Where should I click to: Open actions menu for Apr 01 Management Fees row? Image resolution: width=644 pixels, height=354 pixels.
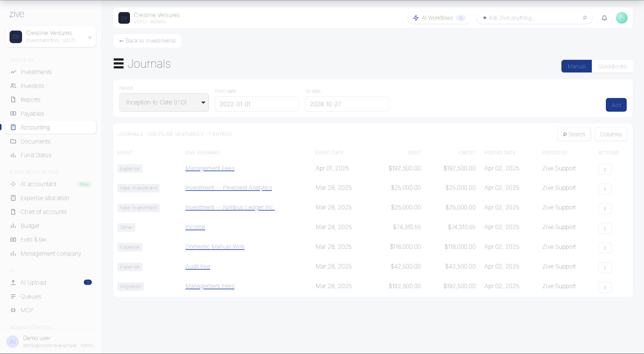605,169
